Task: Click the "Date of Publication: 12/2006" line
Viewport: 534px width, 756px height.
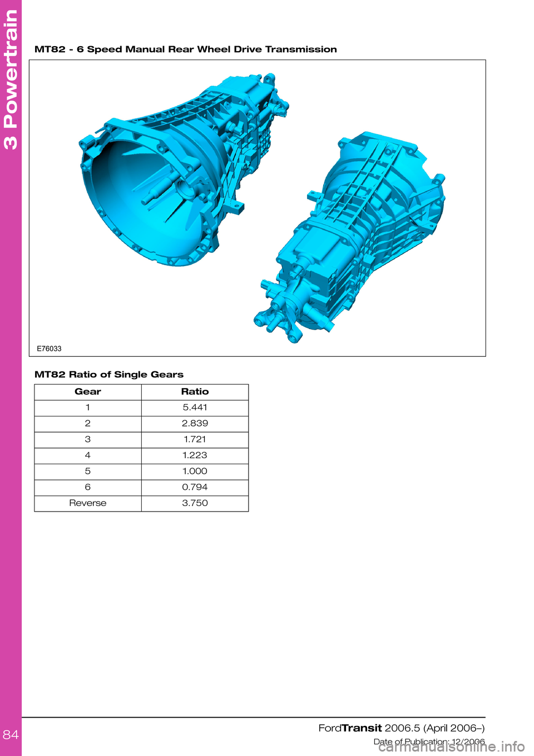Action: coord(429,742)
